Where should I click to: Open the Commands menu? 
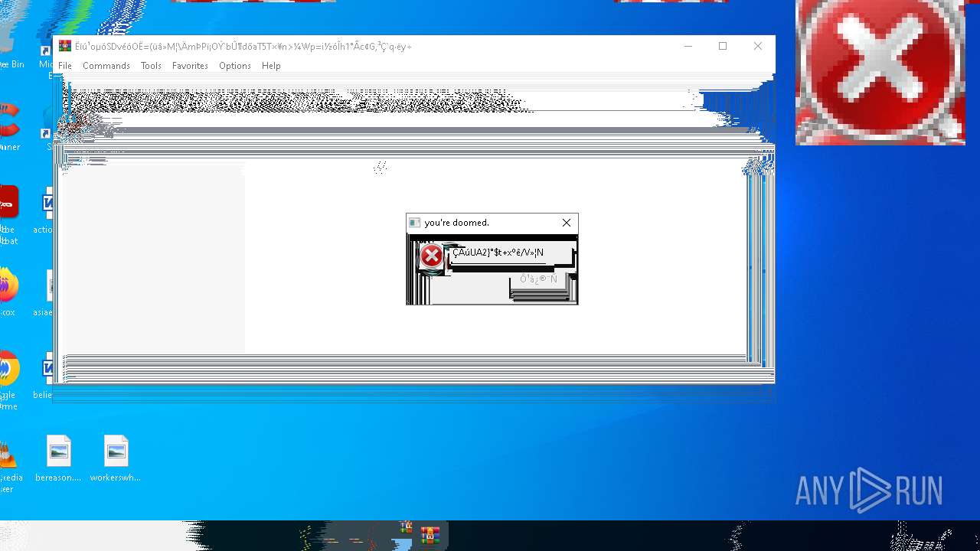(x=106, y=66)
